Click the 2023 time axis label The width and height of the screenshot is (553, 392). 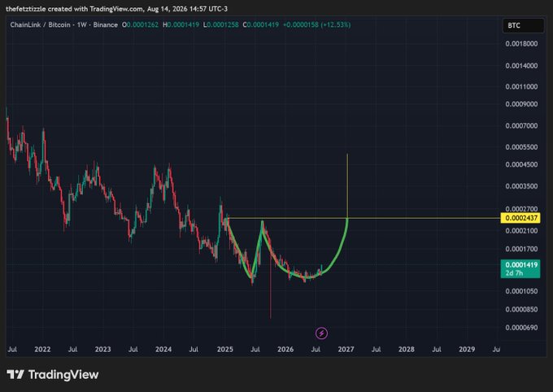103,350
